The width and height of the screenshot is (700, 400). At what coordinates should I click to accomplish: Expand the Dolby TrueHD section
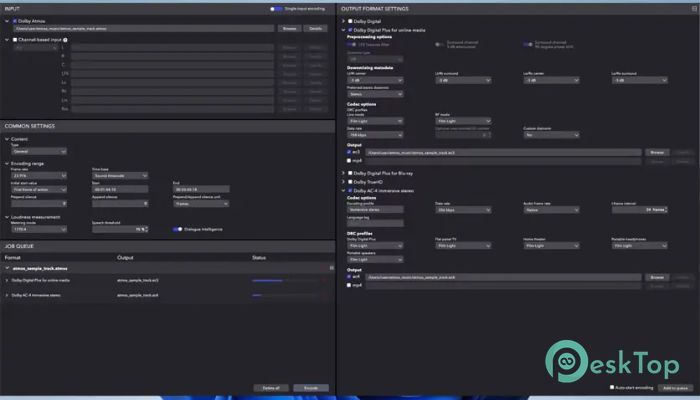[x=343, y=182]
